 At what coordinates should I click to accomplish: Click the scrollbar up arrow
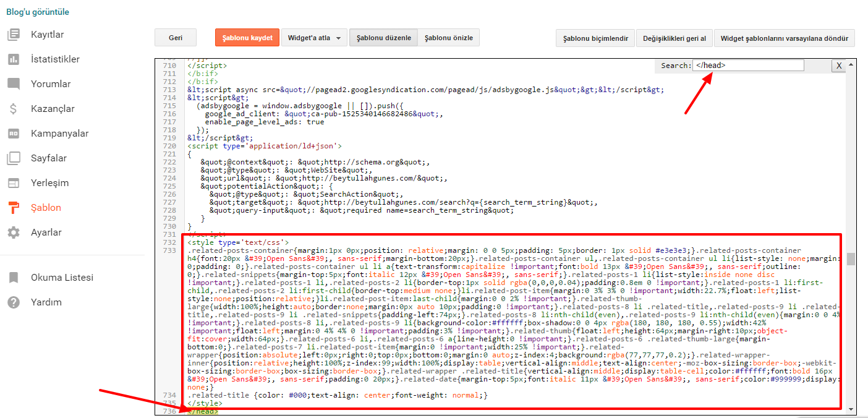(x=851, y=64)
